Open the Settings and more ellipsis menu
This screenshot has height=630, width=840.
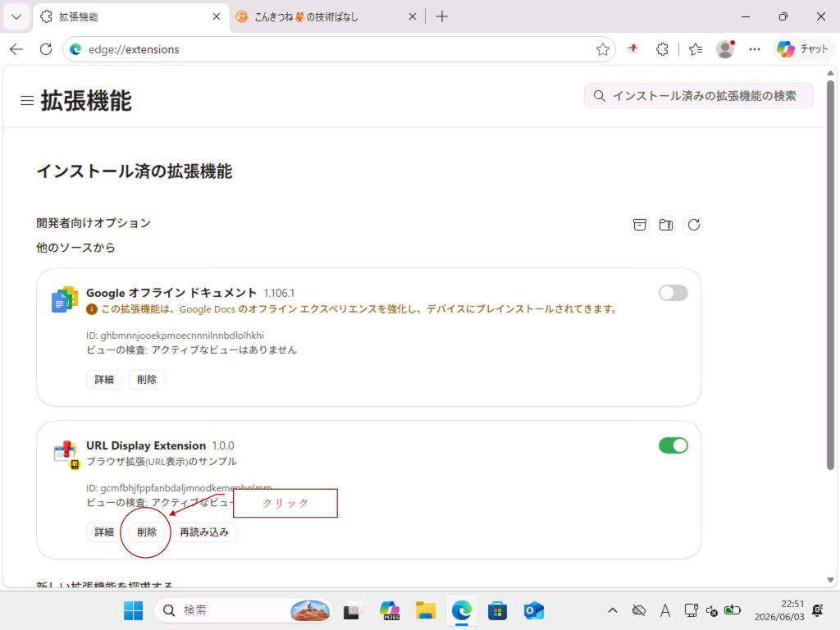[755, 49]
